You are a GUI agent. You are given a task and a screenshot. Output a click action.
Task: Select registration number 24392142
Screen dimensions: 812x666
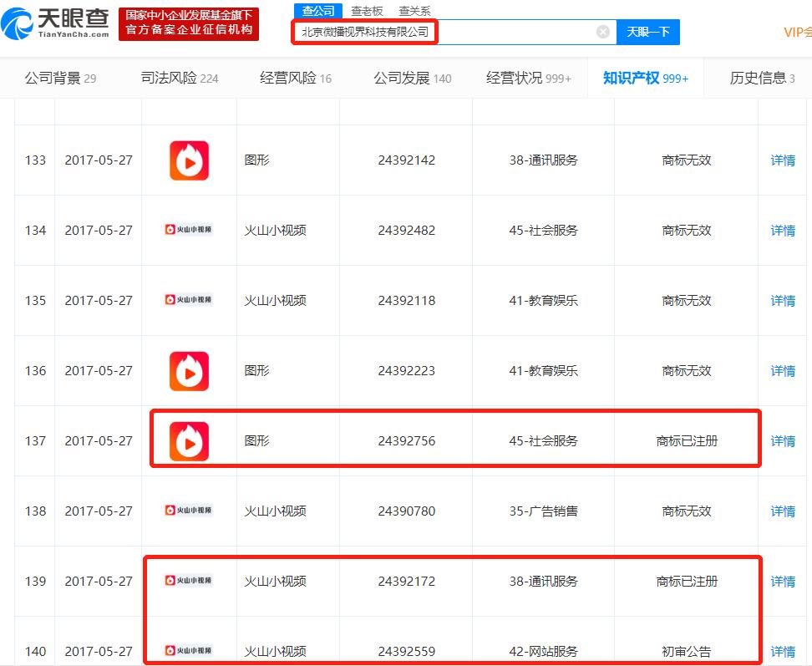(x=407, y=160)
